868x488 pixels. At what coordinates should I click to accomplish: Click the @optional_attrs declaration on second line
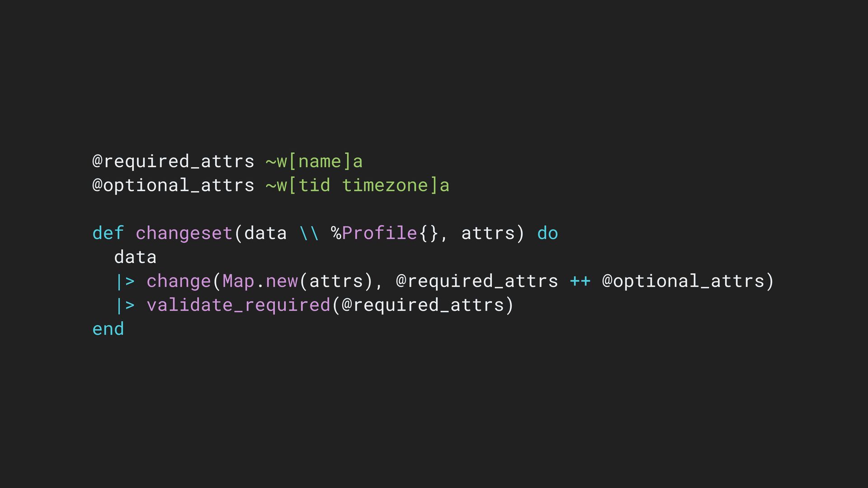(x=173, y=185)
